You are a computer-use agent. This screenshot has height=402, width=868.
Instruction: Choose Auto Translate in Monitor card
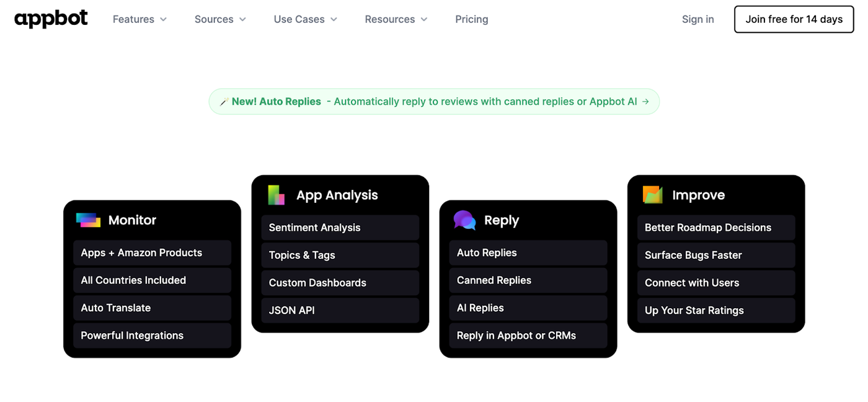point(152,308)
